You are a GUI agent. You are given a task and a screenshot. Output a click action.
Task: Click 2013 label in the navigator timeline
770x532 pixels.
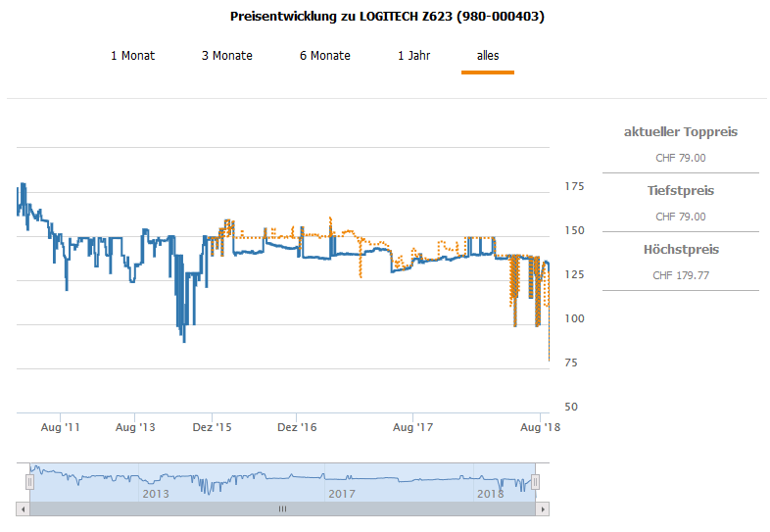(155, 494)
